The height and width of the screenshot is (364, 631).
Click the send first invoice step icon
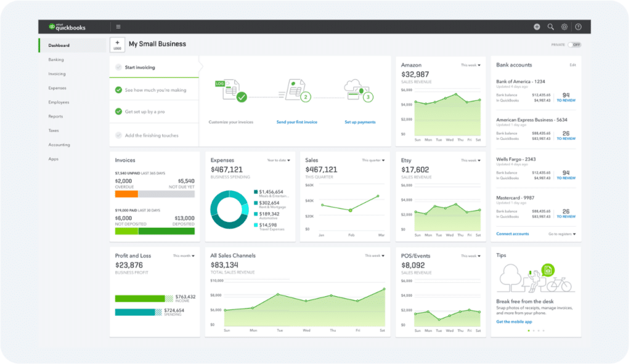click(x=296, y=91)
